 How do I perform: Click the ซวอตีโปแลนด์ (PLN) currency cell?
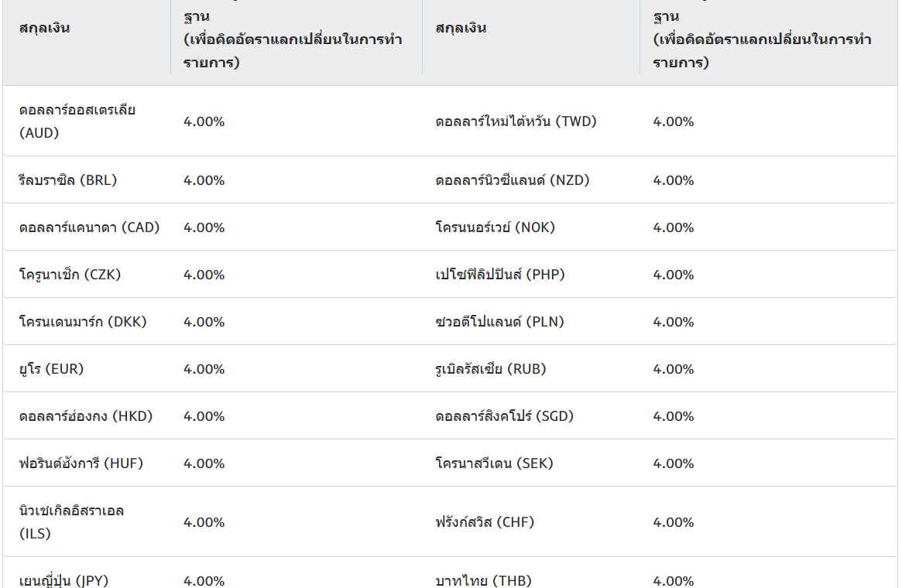[499, 321]
